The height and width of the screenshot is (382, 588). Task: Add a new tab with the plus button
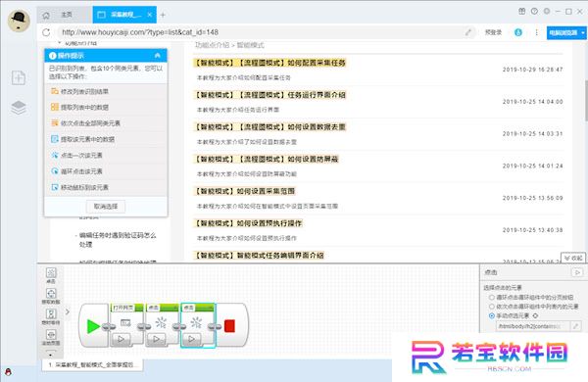pyautogui.click(x=163, y=15)
